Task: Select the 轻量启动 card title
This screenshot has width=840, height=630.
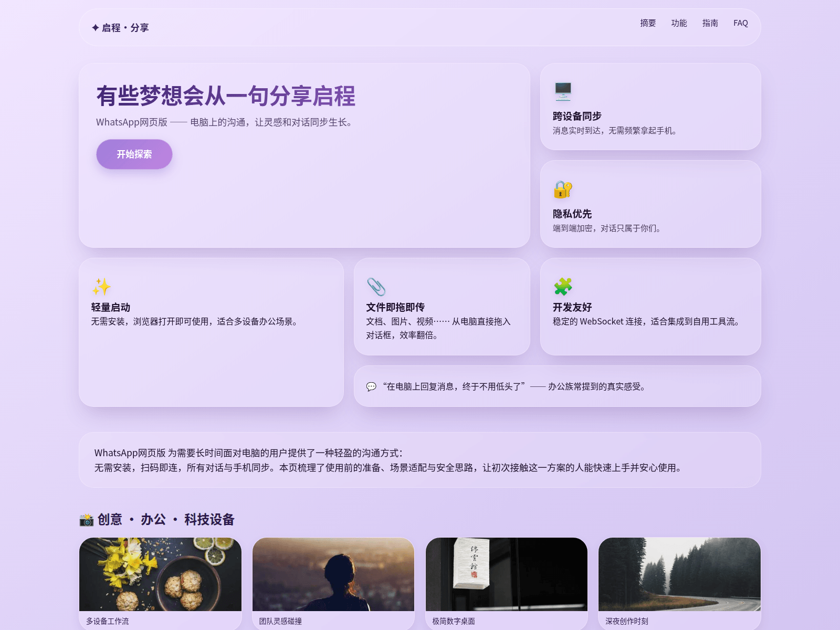Action: click(x=111, y=308)
